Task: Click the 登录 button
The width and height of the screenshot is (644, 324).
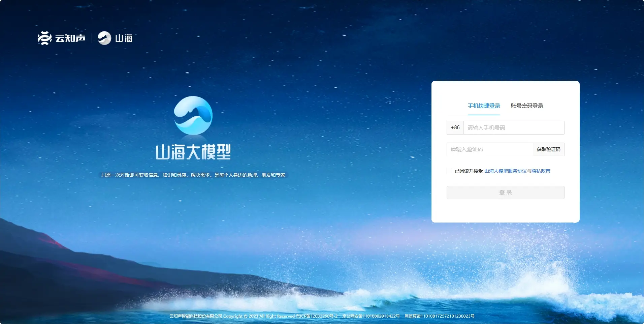Action: pos(505,193)
